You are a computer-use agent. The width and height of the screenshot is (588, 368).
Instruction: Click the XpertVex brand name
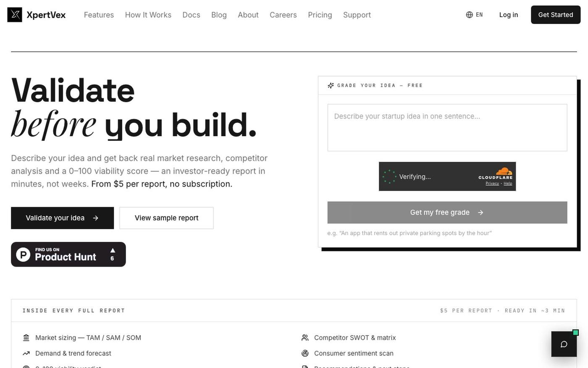pos(46,15)
